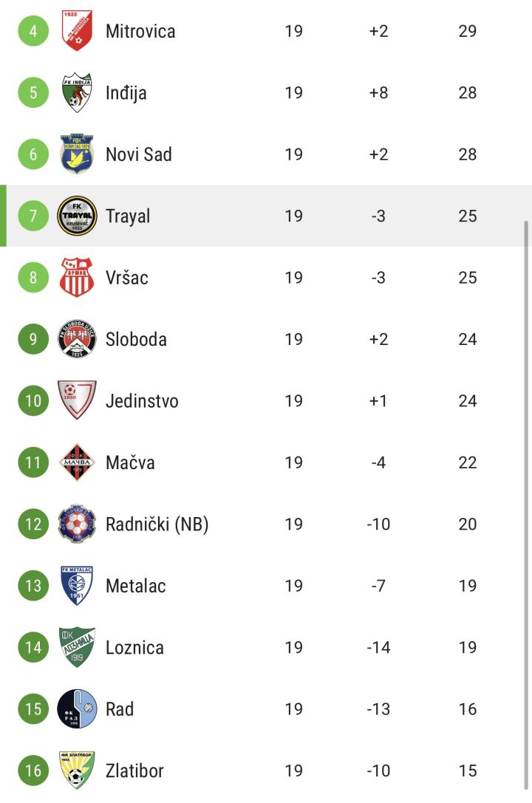Click the Vršac red striped crest

click(77, 278)
